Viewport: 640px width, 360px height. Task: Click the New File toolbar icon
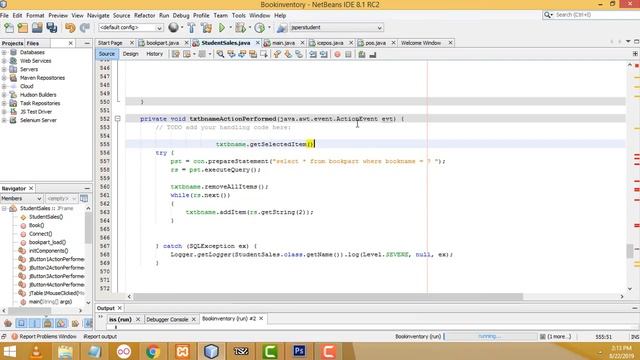(x=9, y=28)
